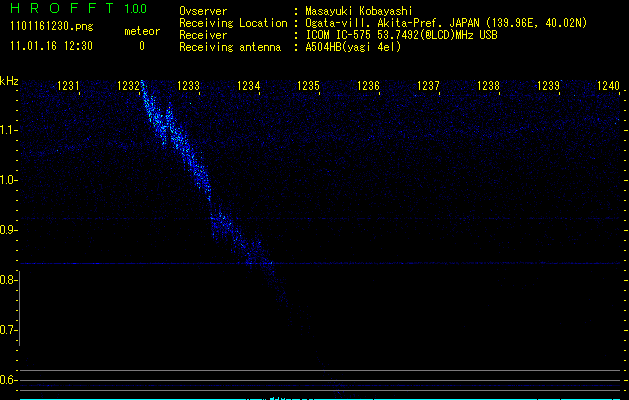This screenshot has height=400, width=629.
Task: Click the 0.6 kHz frequency label
Action: coord(8,380)
